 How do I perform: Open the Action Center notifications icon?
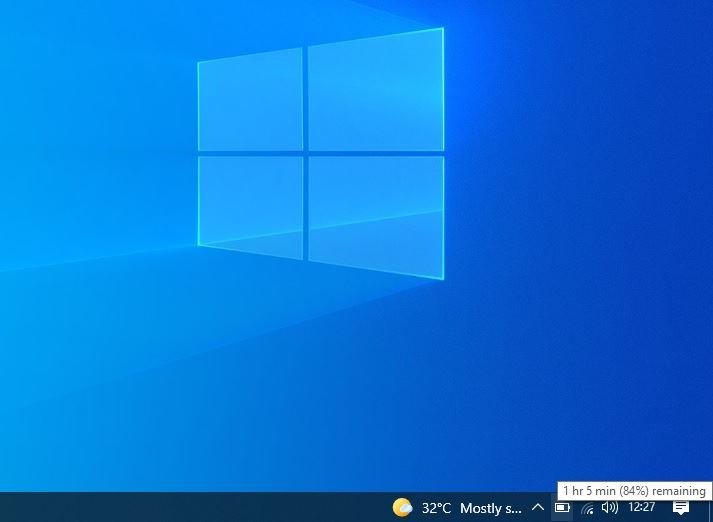681,507
